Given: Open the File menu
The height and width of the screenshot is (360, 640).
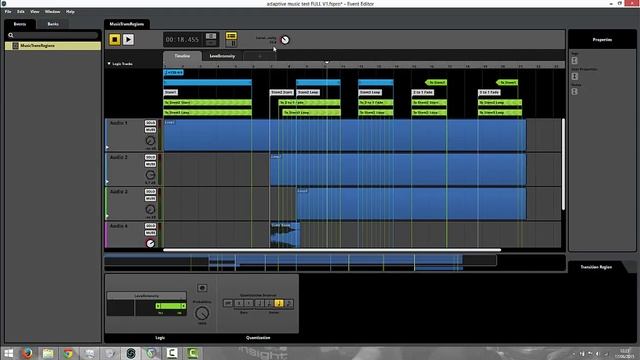Looking at the screenshot, I should click(8, 11).
